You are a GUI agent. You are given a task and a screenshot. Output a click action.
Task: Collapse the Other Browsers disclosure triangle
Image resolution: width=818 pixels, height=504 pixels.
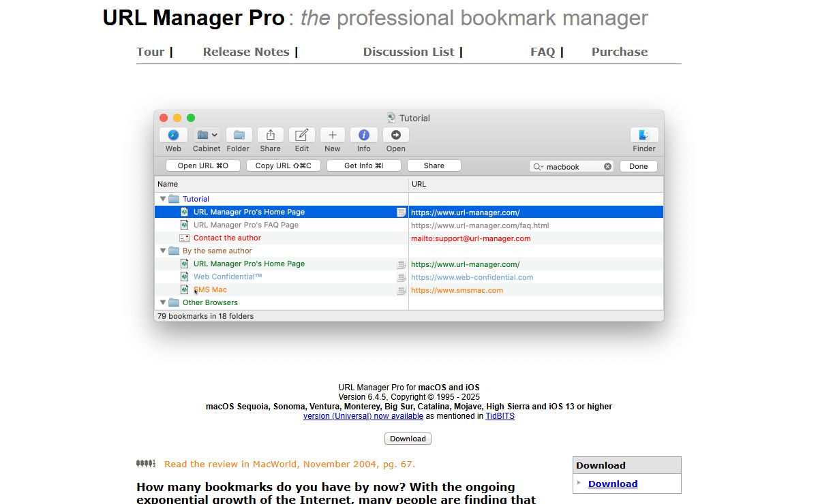pyautogui.click(x=163, y=302)
